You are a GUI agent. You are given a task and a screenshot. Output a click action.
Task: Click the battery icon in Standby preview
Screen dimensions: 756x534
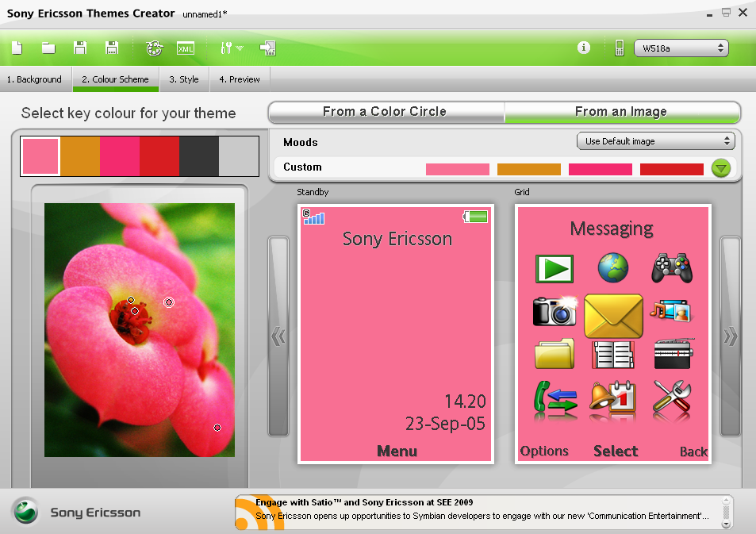point(475,217)
